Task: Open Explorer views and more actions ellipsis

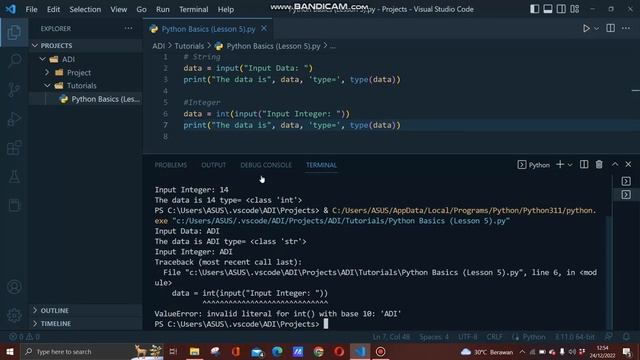Action: pyautogui.click(x=128, y=29)
